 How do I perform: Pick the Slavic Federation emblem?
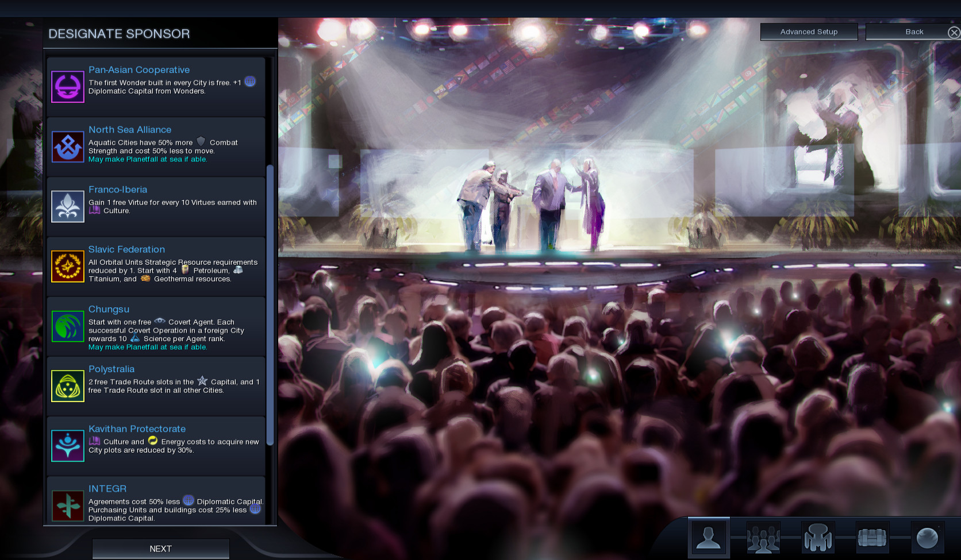coord(68,266)
